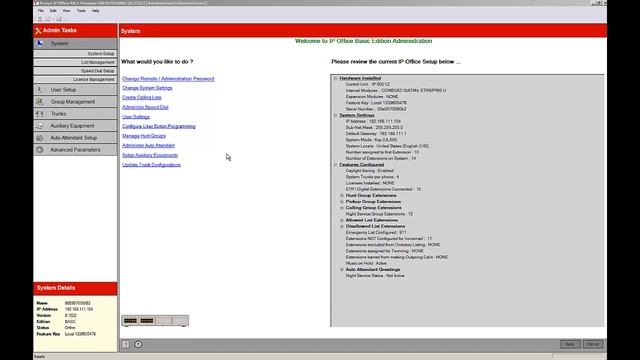The width and height of the screenshot is (640, 360).
Task: Click the Admin Tasks wrench icon
Action: click(38, 31)
